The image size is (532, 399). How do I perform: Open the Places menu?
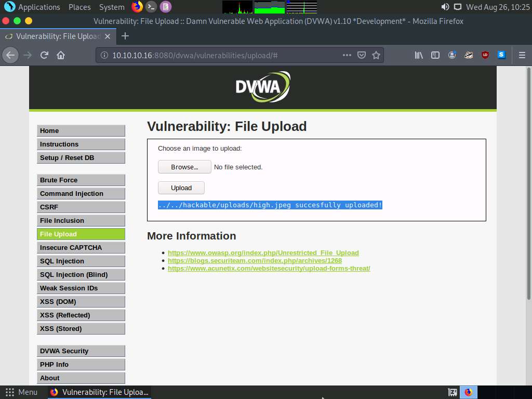tap(79, 7)
